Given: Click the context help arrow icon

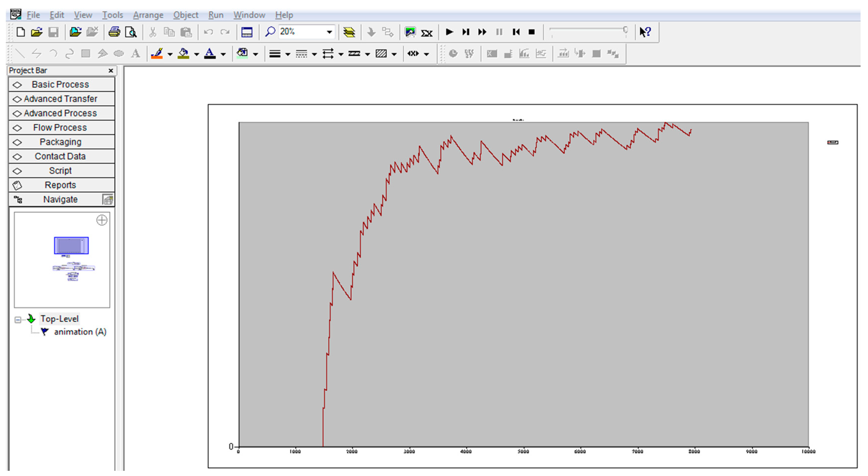Looking at the screenshot, I should 645,32.
